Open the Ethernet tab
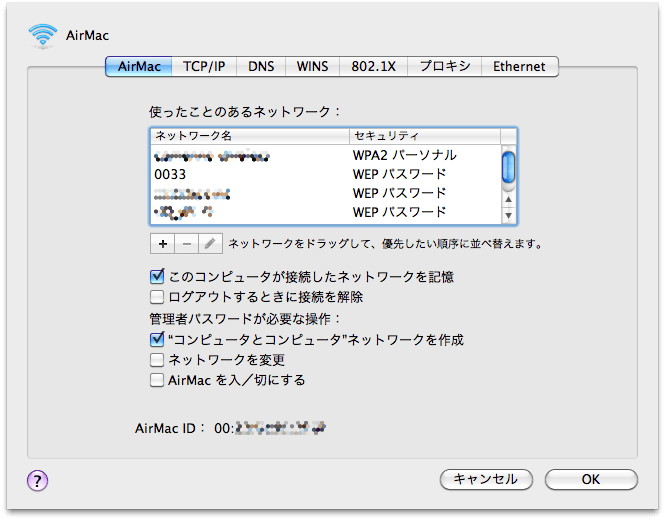Screen dimensions: 665x520 pyautogui.click(x=520, y=67)
